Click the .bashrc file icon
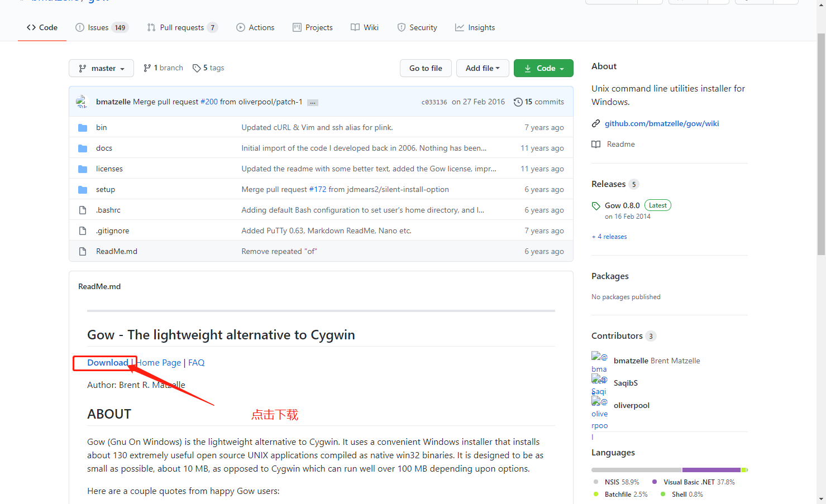The width and height of the screenshot is (826, 504). pos(83,210)
